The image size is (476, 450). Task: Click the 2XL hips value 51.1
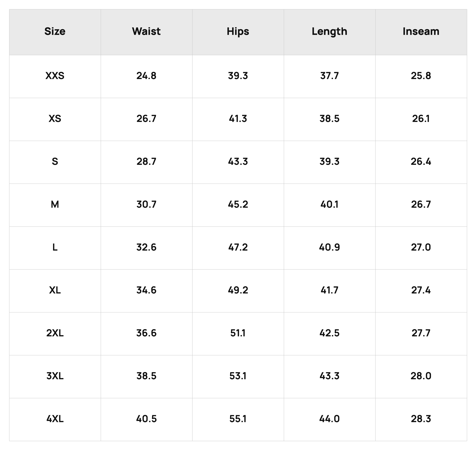(x=238, y=333)
